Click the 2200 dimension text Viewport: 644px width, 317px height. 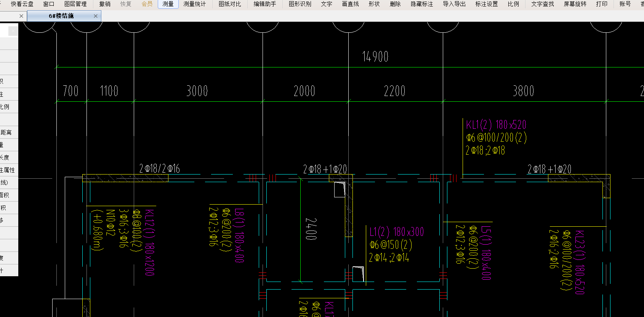[x=394, y=91]
